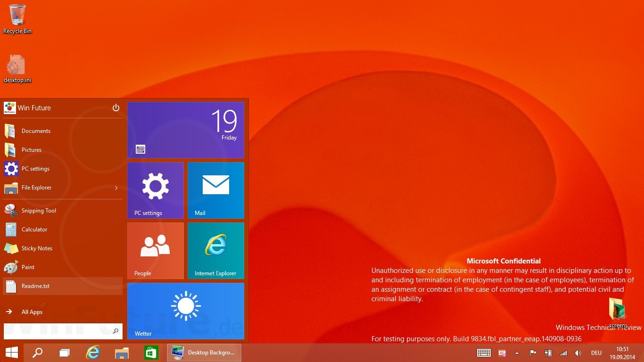Open the Mail tile

[216, 190]
